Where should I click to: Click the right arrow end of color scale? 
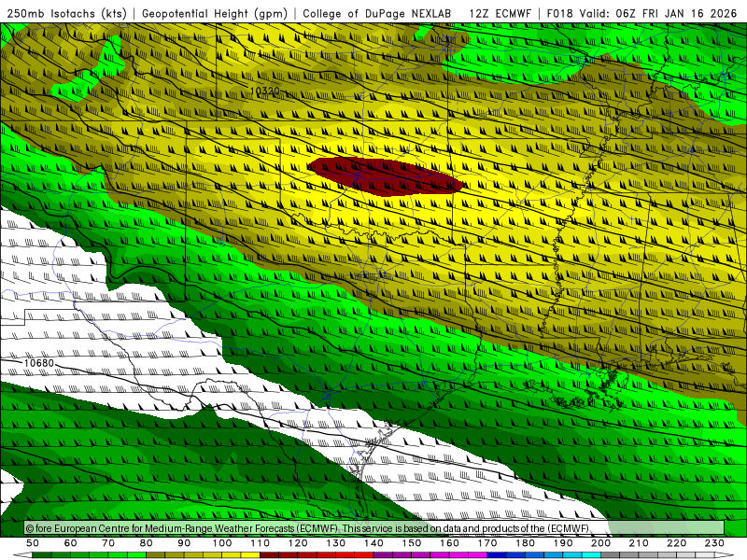[x=725, y=555]
